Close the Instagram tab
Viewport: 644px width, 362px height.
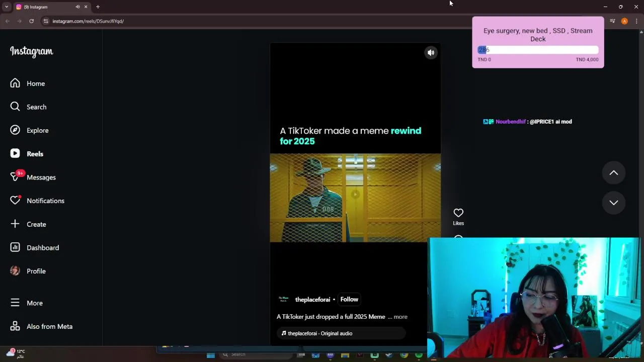pyautogui.click(x=86, y=7)
